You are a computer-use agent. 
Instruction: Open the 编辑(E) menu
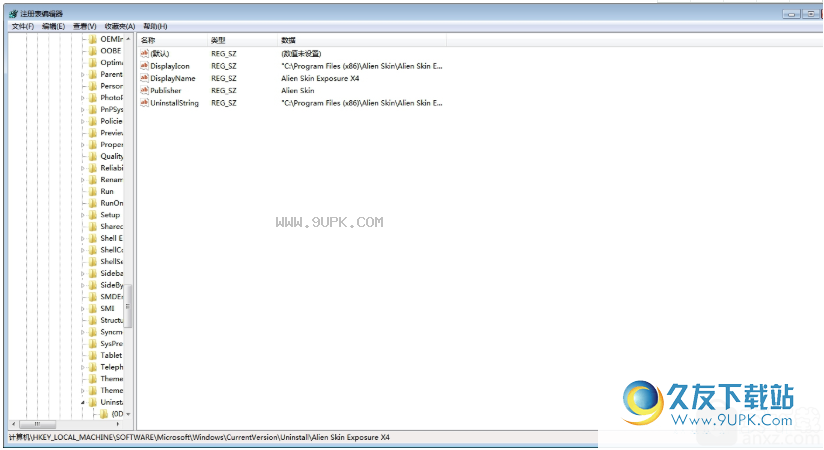pos(53,26)
